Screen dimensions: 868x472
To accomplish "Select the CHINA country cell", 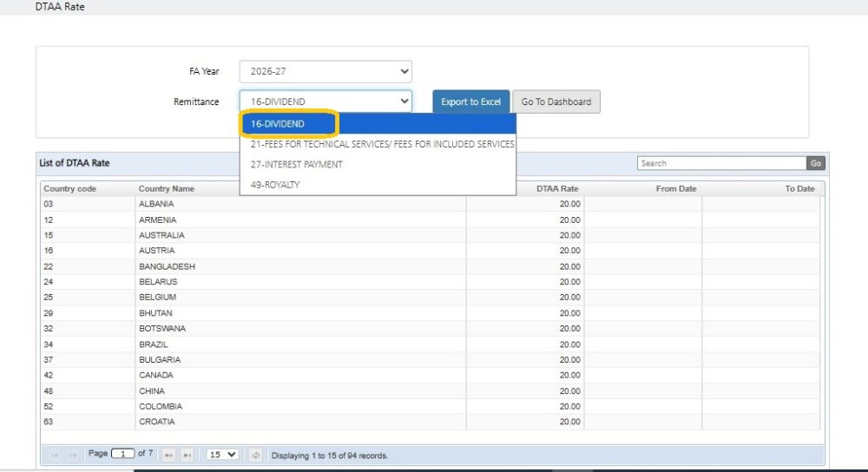I will click(300, 390).
